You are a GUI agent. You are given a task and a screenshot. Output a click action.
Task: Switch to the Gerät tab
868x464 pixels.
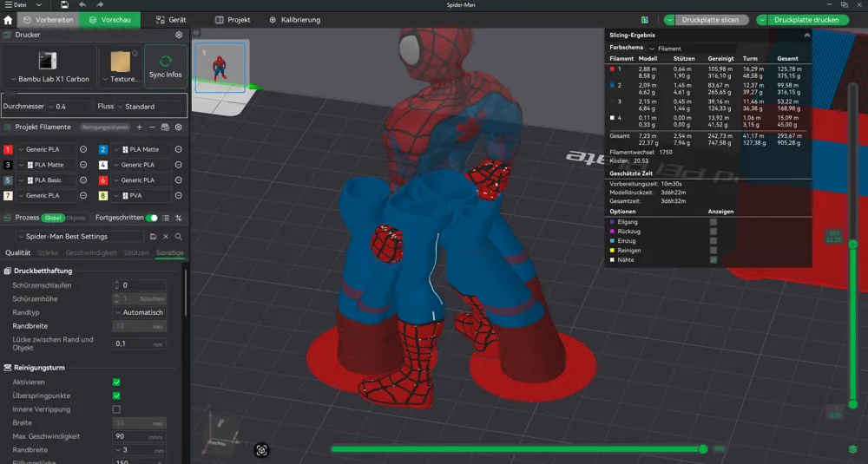(x=171, y=20)
